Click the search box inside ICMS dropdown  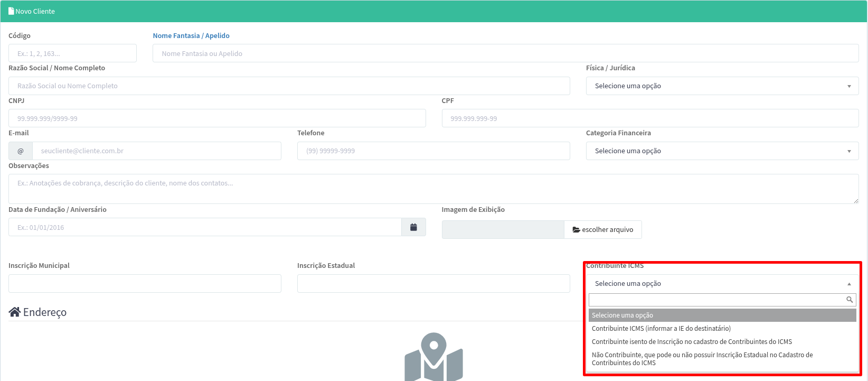point(716,300)
